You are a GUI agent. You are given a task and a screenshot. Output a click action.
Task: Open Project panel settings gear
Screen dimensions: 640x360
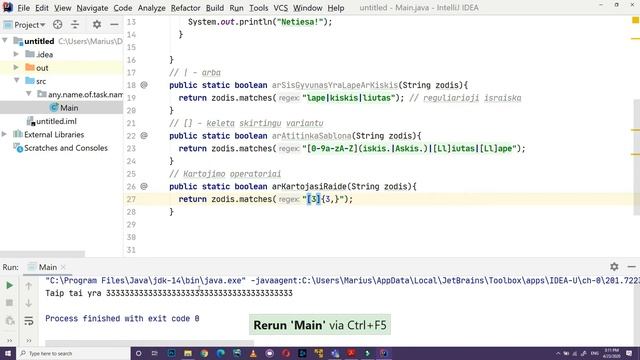[97, 24]
